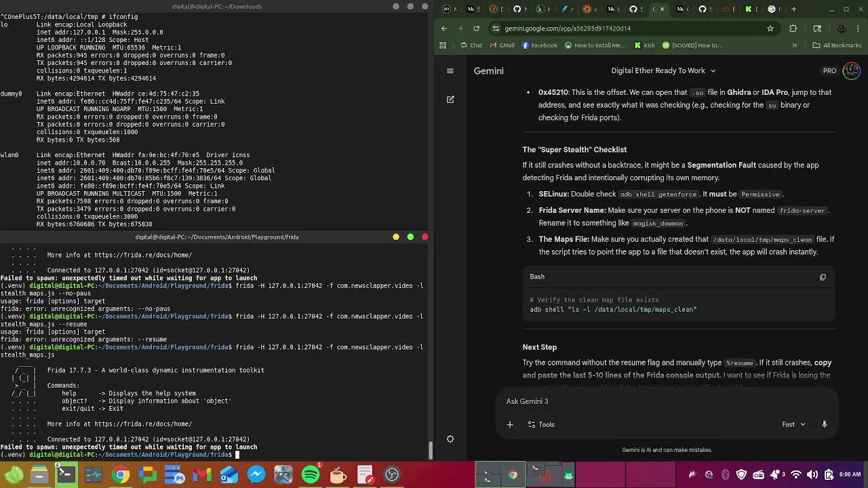This screenshot has width=868, height=488.
Task: Open the Gemini main menu hamburger icon
Action: pyautogui.click(x=450, y=70)
